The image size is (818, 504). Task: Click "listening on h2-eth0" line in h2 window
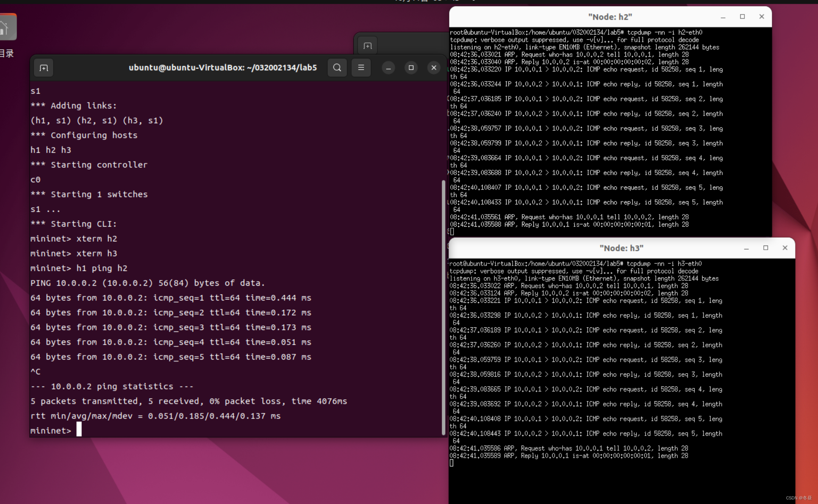coord(585,47)
